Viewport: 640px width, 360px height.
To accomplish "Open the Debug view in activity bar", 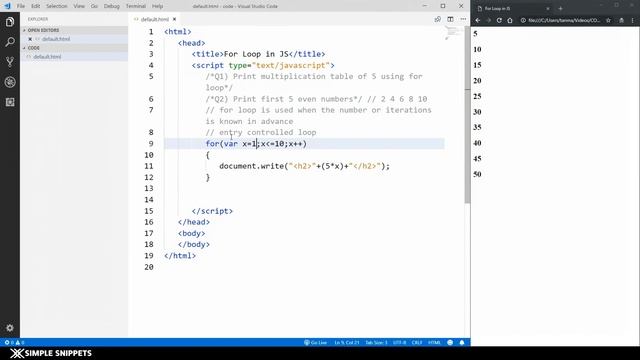I will point(10,82).
